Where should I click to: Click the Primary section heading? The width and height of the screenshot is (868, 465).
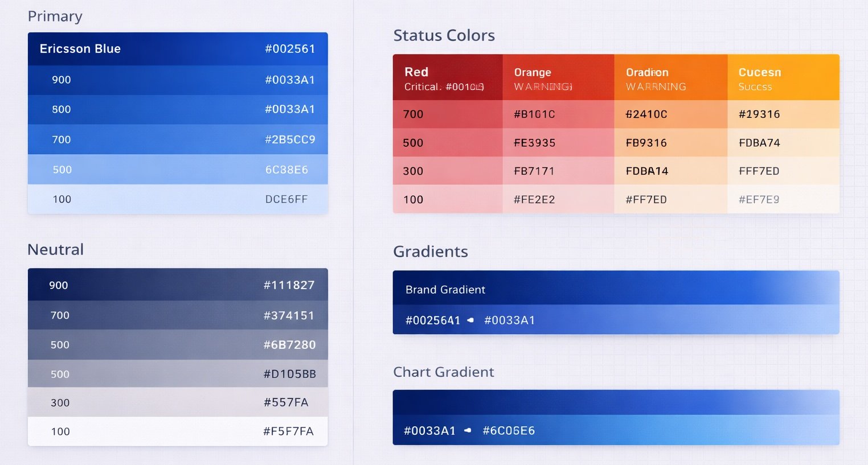coord(55,17)
